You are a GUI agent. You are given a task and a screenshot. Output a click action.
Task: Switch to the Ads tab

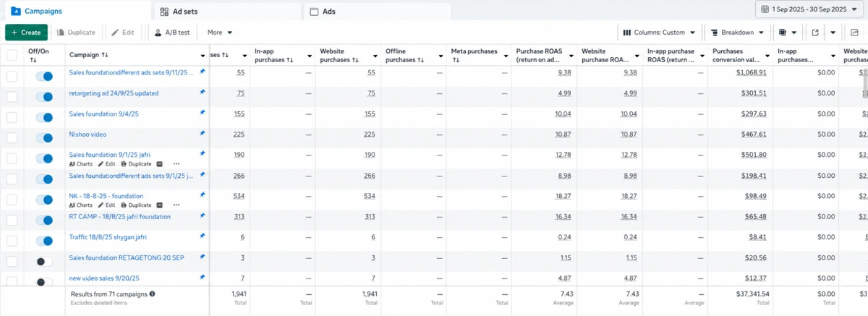tap(377, 12)
